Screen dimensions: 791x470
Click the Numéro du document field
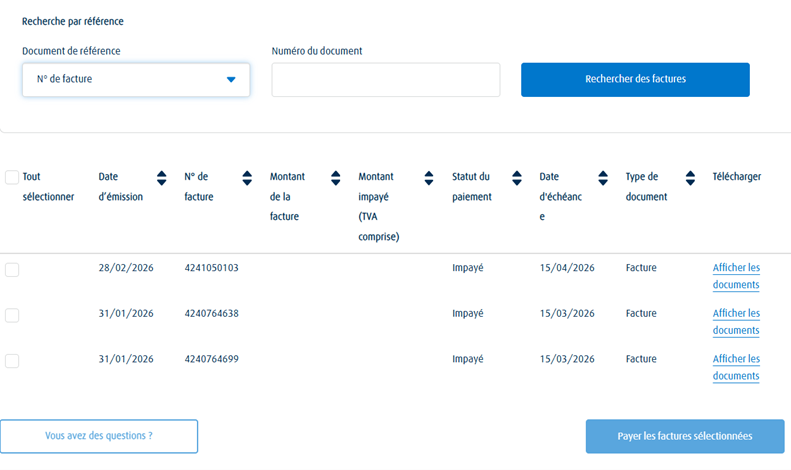[385, 80]
